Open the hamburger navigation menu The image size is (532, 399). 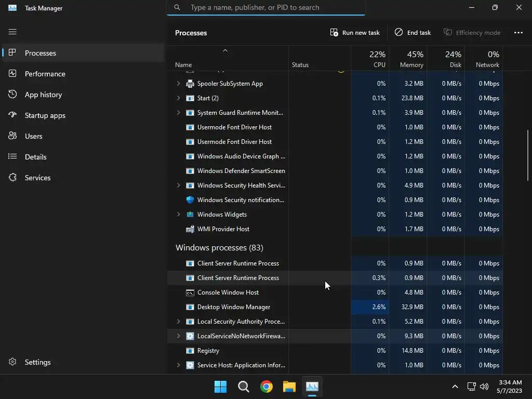[x=12, y=32]
